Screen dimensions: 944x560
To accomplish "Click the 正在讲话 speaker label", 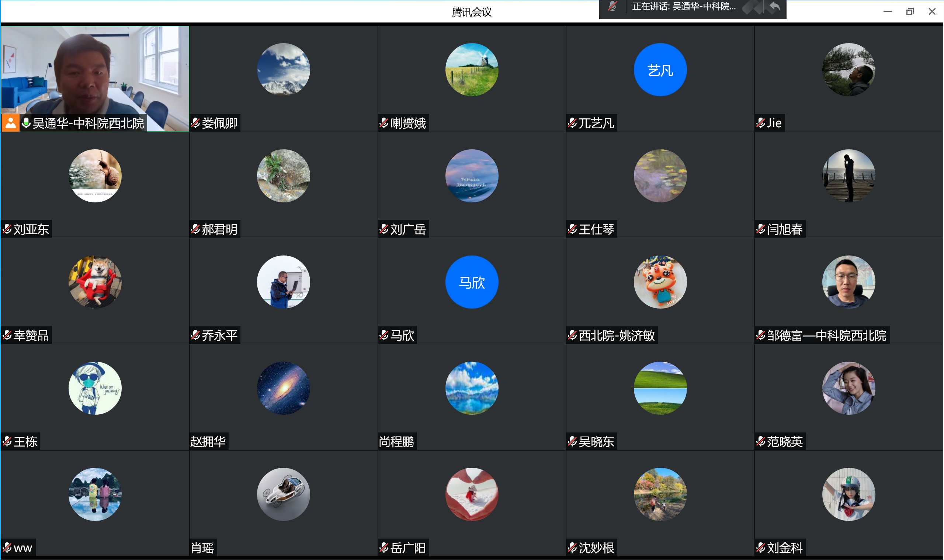I will click(683, 7).
